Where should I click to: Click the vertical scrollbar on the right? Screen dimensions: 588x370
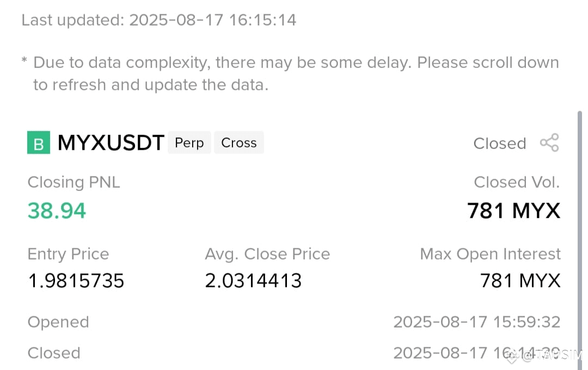point(580,240)
